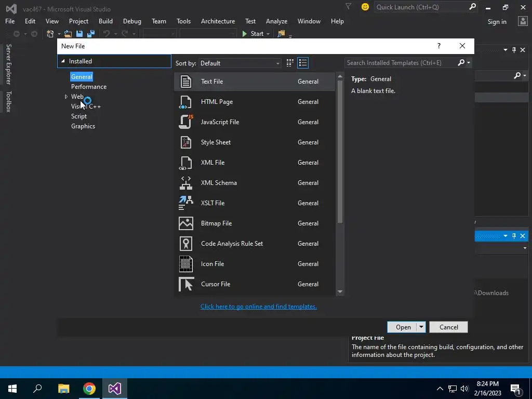The height and width of the screenshot is (399, 532).
Task: Click the Visual Studio taskbar icon
Action: (115, 389)
